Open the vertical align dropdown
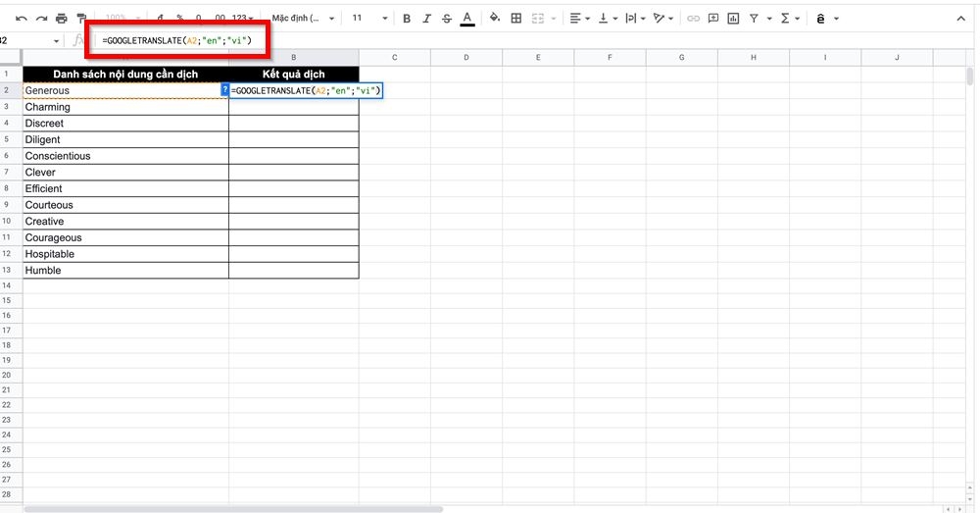Image resolution: width=980 pixels, height=513 pixels. 608,19
